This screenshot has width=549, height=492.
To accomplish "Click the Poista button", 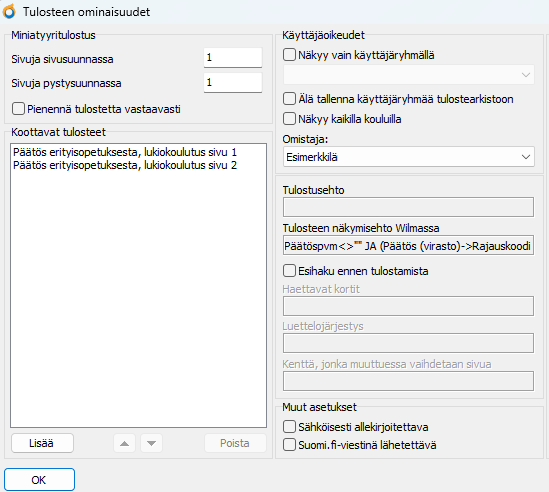I will coord(235,443).
